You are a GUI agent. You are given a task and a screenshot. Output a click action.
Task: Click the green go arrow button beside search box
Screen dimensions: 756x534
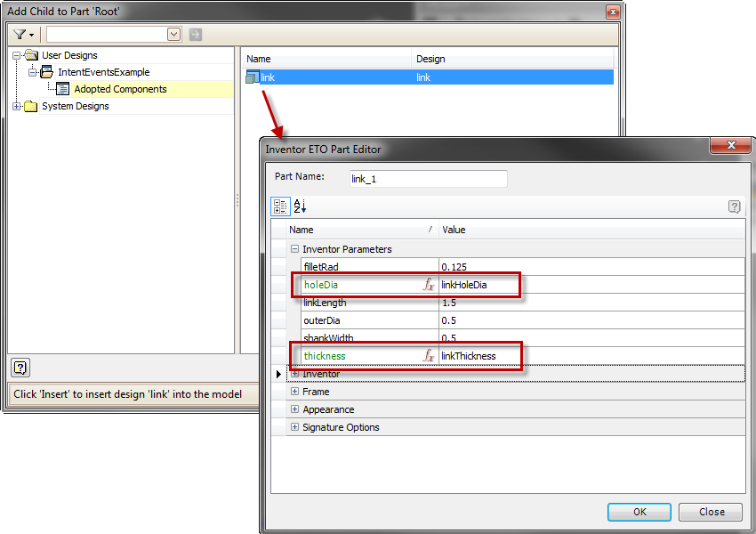coord(196,34)
